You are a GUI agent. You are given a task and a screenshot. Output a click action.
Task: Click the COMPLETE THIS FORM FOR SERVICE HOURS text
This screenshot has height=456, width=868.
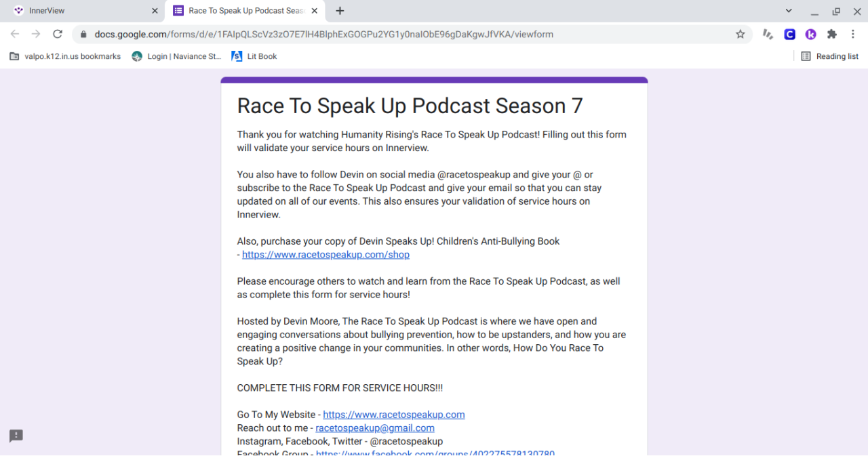[x=340, y=388]
